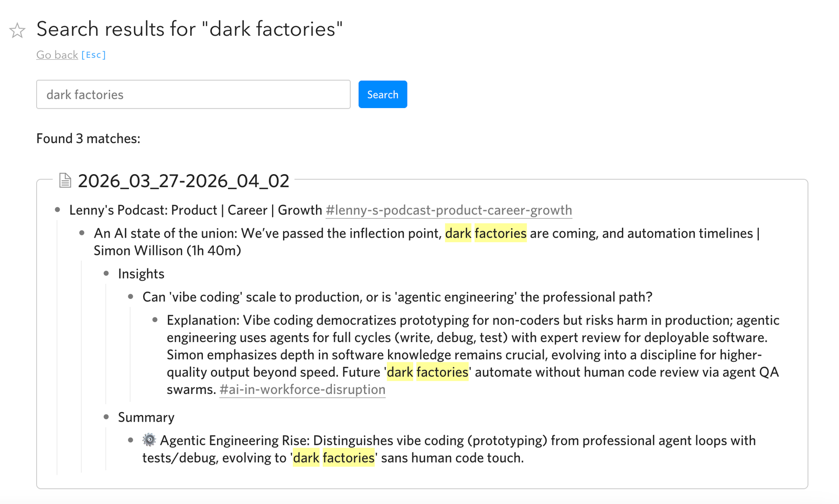Click the bullet before Agentic Engineering Rise line
839x504 pixels.
(x=131, y=440)
